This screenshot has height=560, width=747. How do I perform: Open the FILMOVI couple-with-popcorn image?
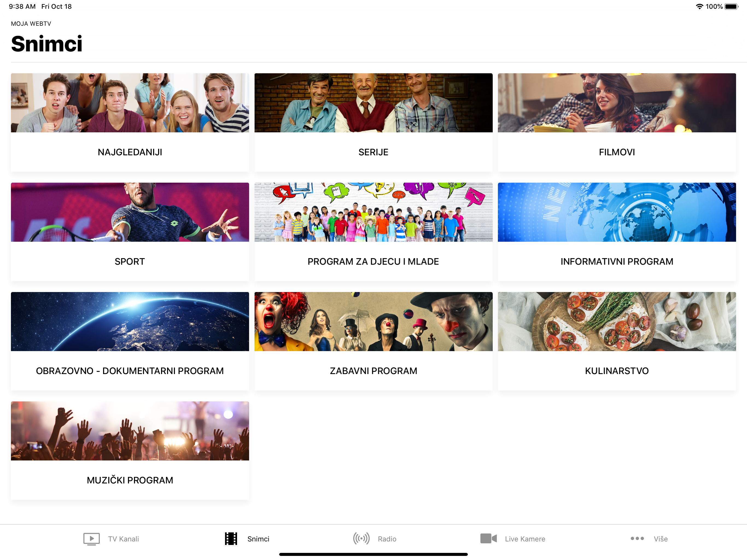coord(617,103)
